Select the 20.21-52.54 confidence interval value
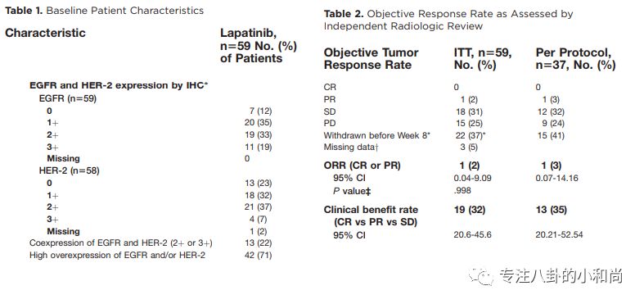 (x=559, y=235)
